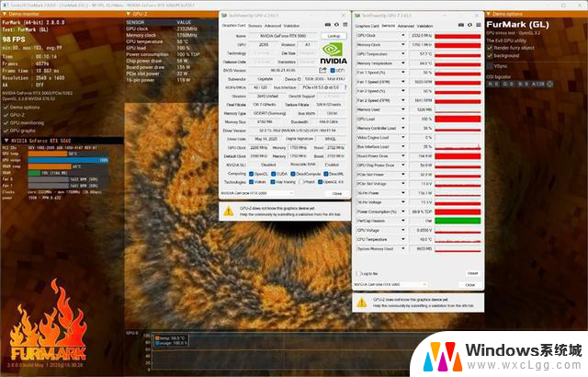Click the GPU-Z app icon in Sensors window title bar
The width and height of the screenshot is (588, 377).
click(x=357, y=16)
